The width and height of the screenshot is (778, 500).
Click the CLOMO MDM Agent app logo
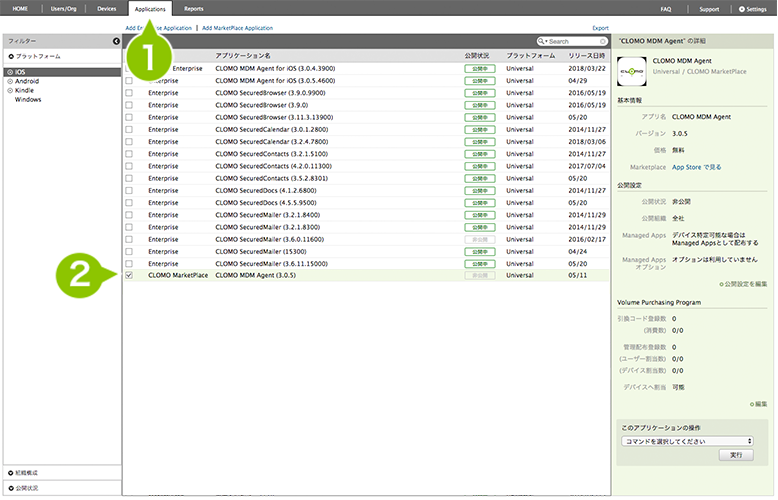(632, 71)
